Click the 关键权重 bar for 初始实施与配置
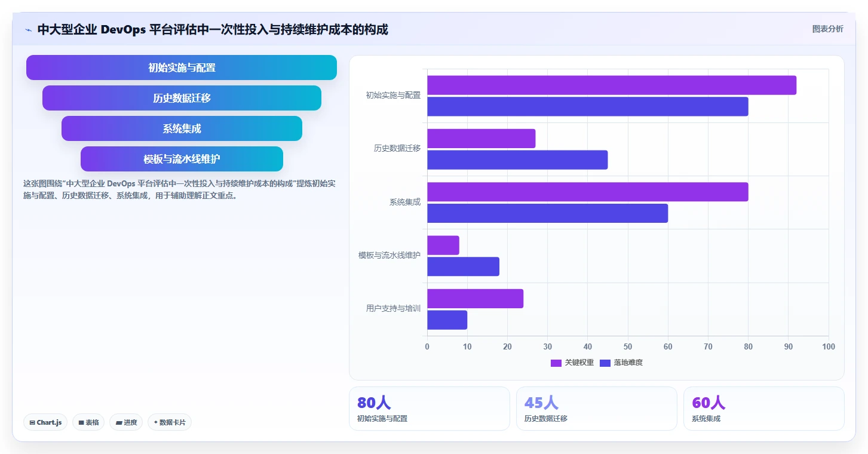The width and height of the screenshot is (868, 454). (612, 85)
